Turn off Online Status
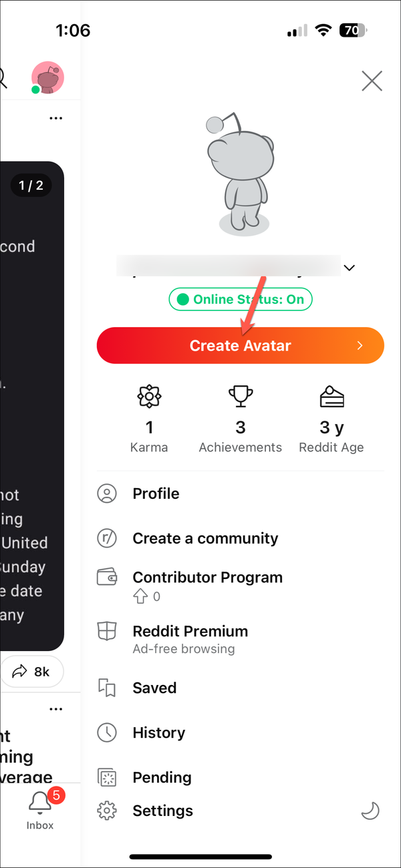This screenshot has width=401, height=868. point(240,299)
